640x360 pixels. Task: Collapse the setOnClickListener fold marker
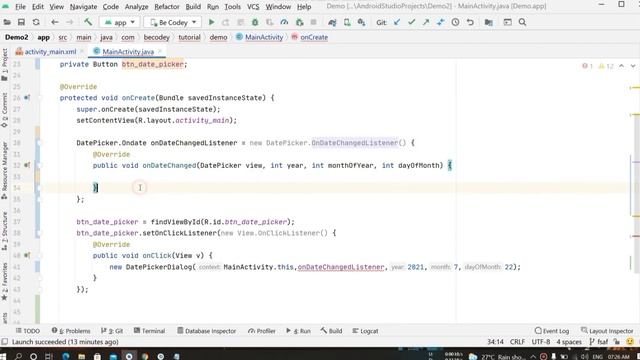40,233
